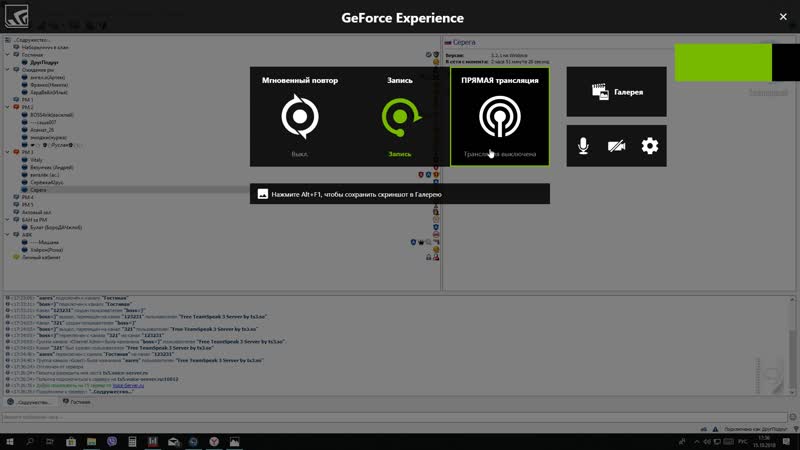Viewport: 800px width, 450px height.
Task: Select user Vitaly in РМ 3
Action: (x=36, y=160)
